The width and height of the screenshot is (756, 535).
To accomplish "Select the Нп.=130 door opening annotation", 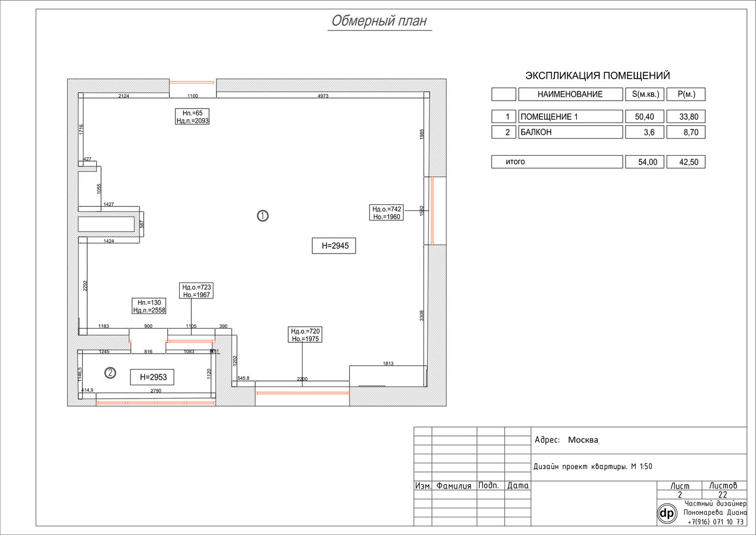I will coord(149,307).
